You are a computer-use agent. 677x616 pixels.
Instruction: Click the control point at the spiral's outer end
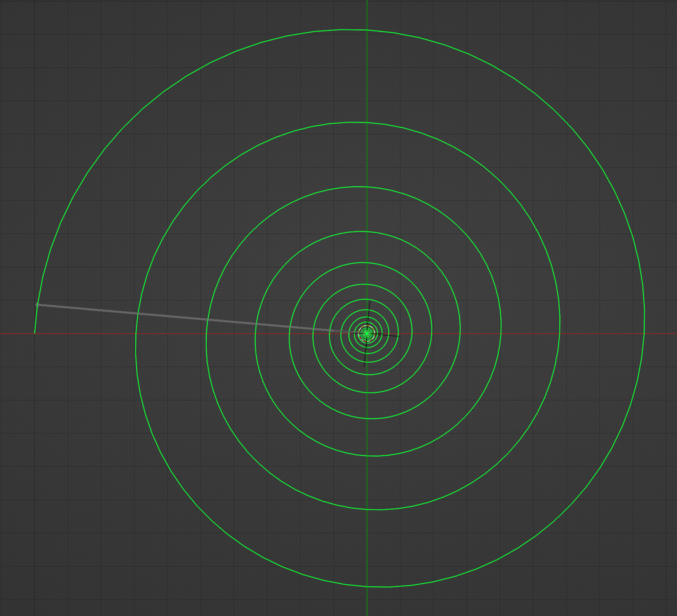pyautogui.click(x=37, y=304)
